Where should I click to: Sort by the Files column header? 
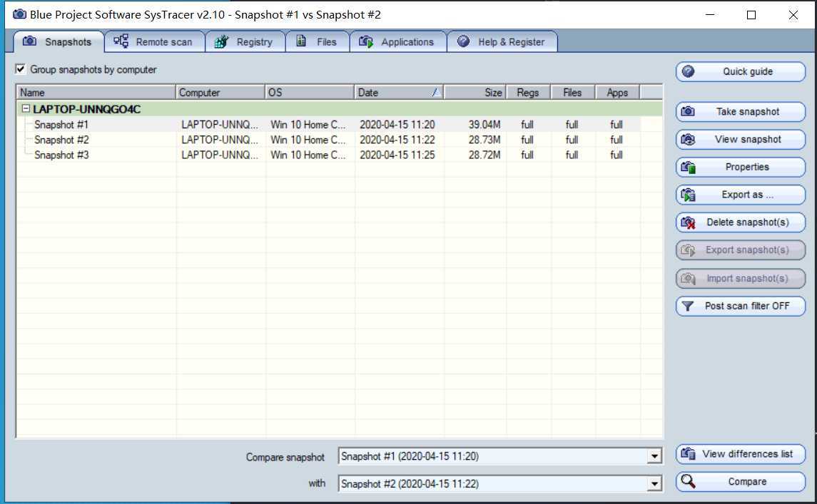573,92
